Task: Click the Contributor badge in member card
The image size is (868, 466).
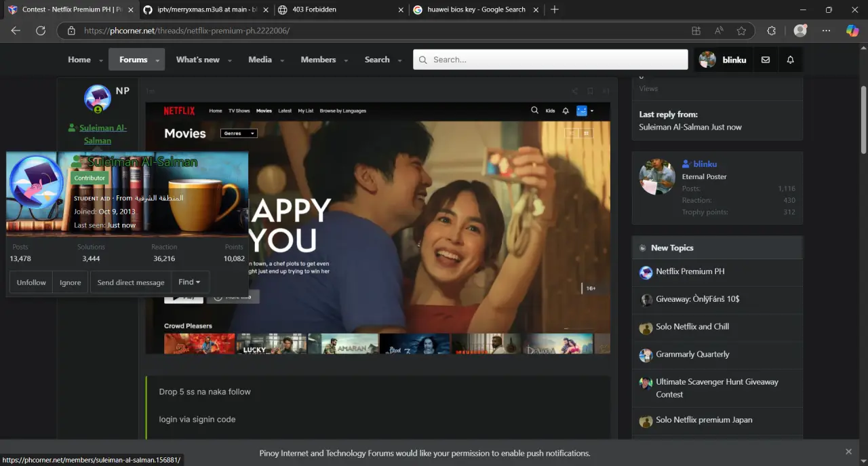Action: [x=90, y=178]
